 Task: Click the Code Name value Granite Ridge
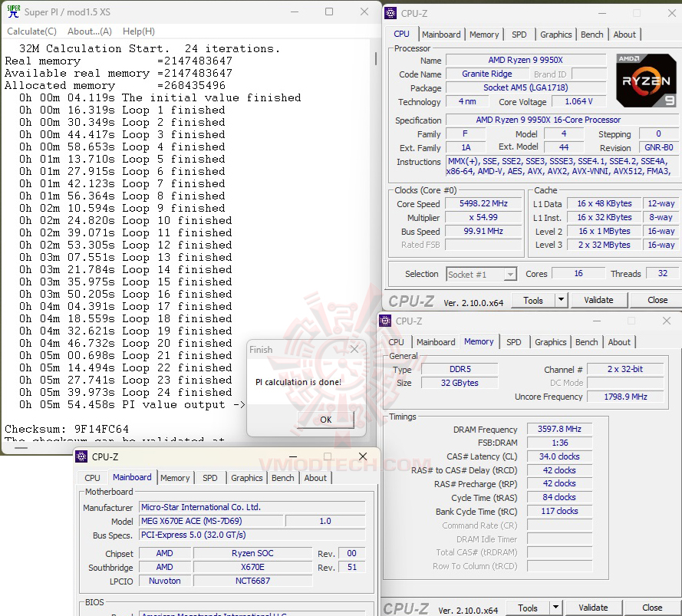pyautogui.click(x=486, y=74)
